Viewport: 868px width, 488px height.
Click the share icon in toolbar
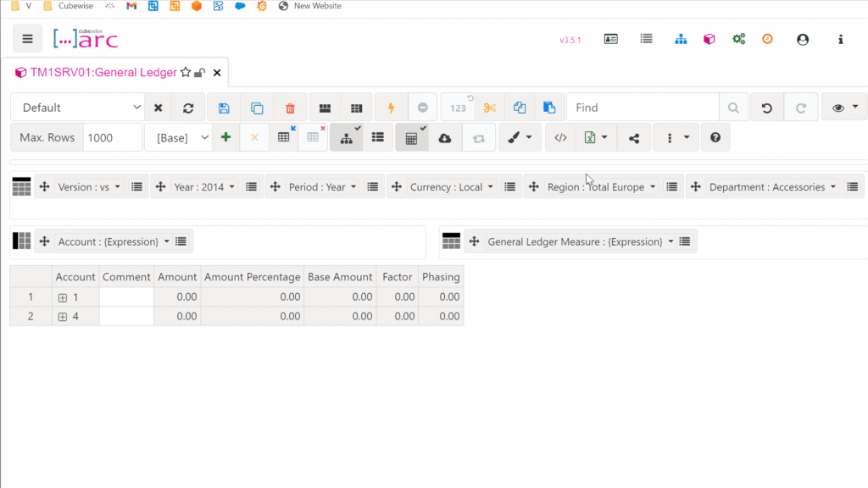pyautogui.click(x=634, y=137)
